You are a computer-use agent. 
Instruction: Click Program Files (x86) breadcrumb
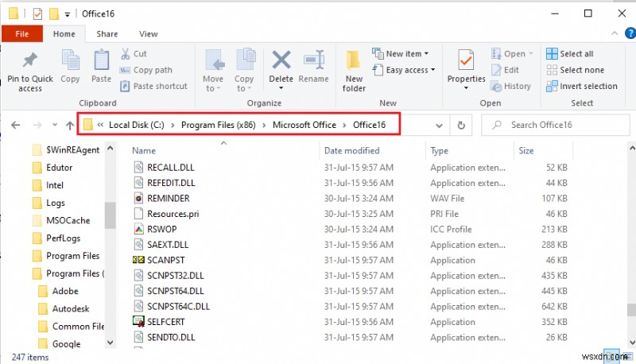coord(218,125)
